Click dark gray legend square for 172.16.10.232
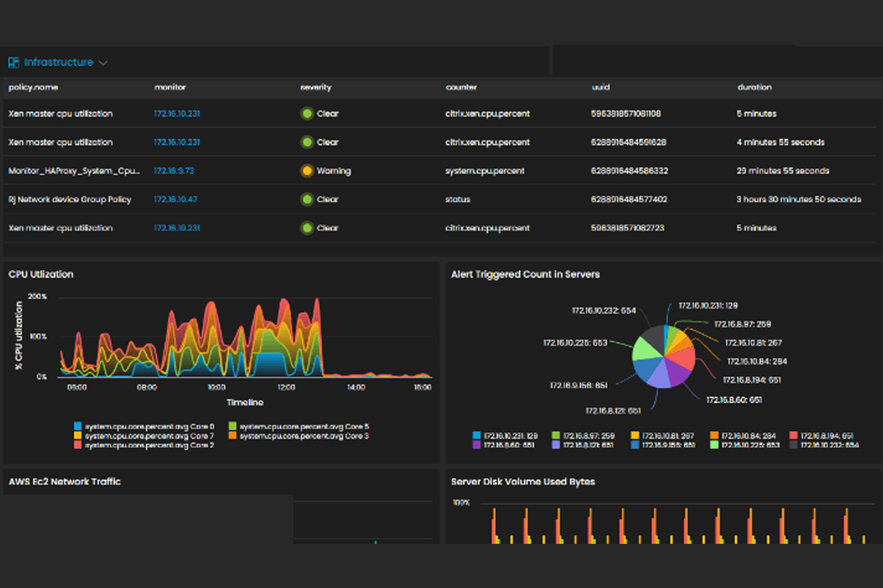The height and width of the screenshot is (588, 883). coord(794,445)
